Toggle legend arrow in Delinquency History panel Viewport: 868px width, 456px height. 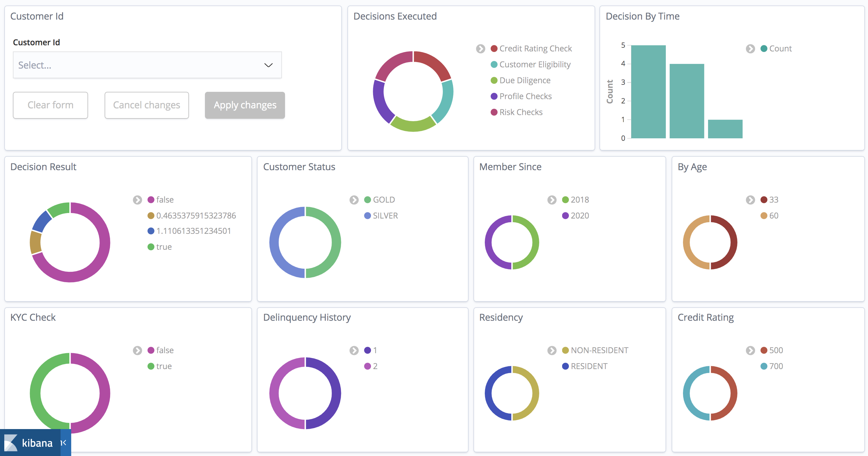pyautogui.click(x=354, y=350)
